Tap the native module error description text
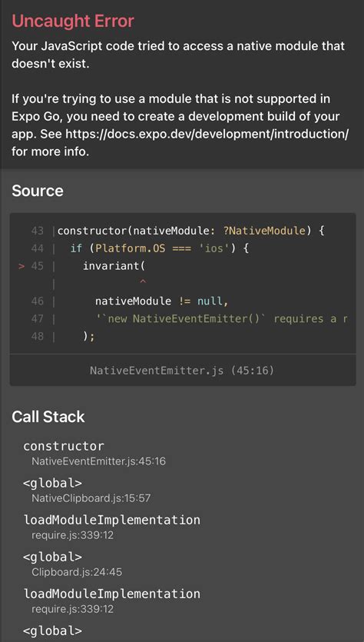The height and width of the screenshot is (642, 364). coord(178,55)
